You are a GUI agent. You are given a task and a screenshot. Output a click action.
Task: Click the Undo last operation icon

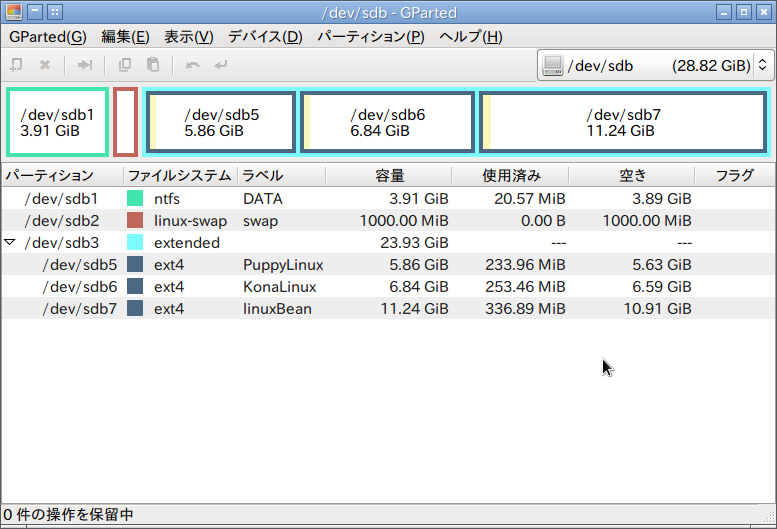coord(192,65)
